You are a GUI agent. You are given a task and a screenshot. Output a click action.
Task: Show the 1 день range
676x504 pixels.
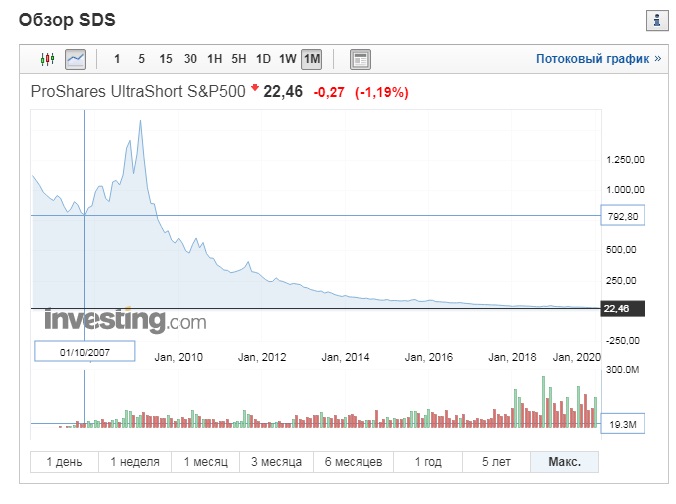(x=64, y=462)
